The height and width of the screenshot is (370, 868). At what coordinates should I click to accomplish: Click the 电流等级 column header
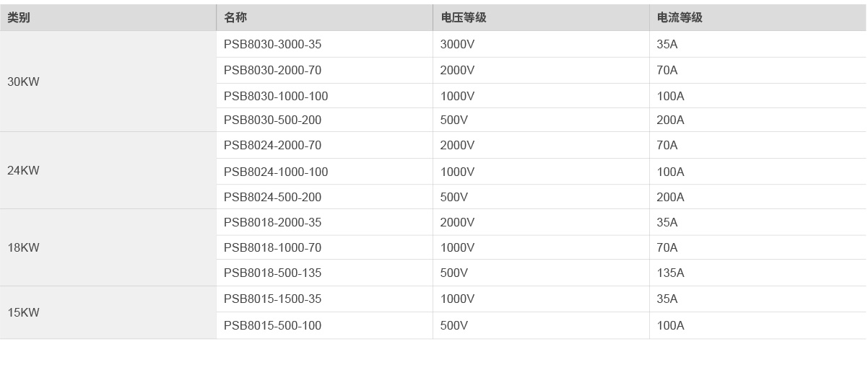click(680, 18)
